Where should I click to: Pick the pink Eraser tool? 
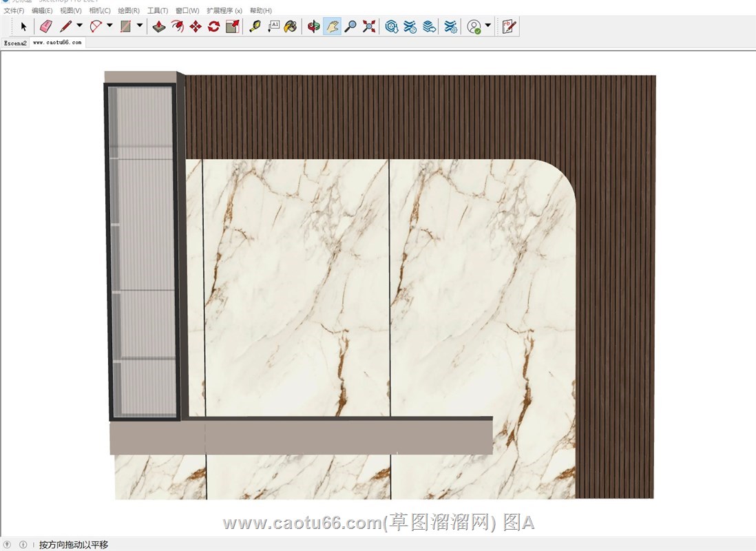[x=46, y=27]
